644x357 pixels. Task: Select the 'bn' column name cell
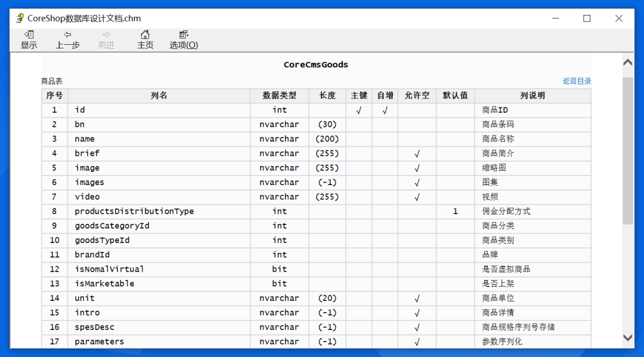pos(159,124)
